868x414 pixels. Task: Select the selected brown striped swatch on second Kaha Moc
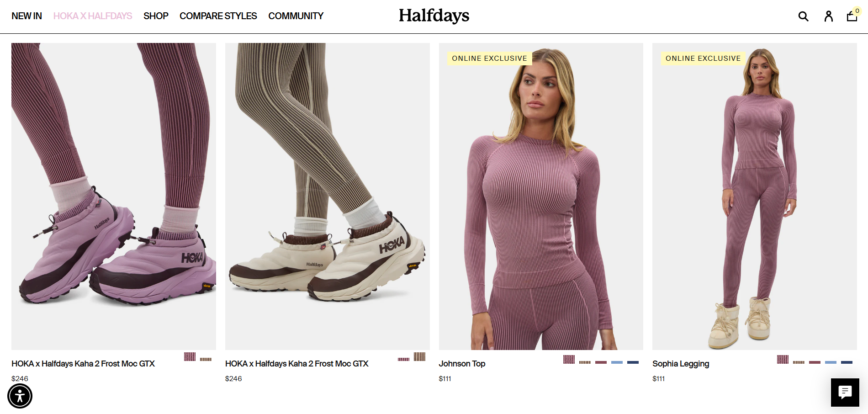point(419,356)
